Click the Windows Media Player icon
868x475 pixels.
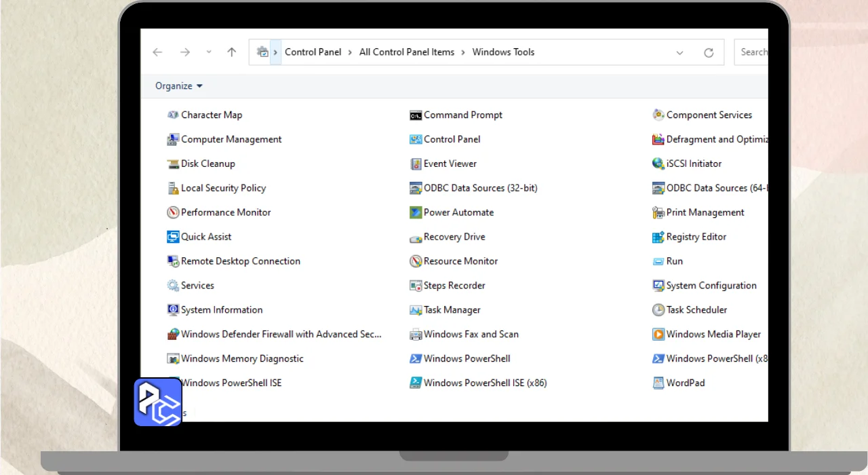658,335
